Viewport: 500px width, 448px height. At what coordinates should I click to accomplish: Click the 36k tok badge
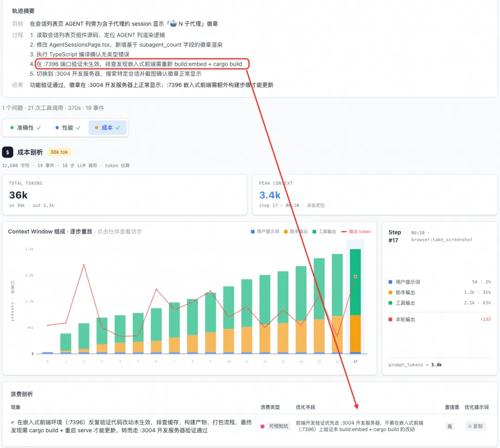point(59,152)
